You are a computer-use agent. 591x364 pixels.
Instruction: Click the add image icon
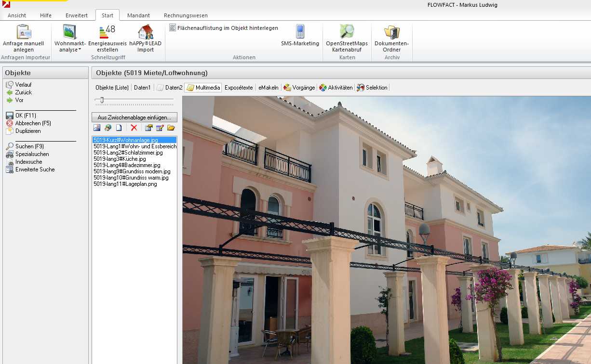[x=97, y=128]
